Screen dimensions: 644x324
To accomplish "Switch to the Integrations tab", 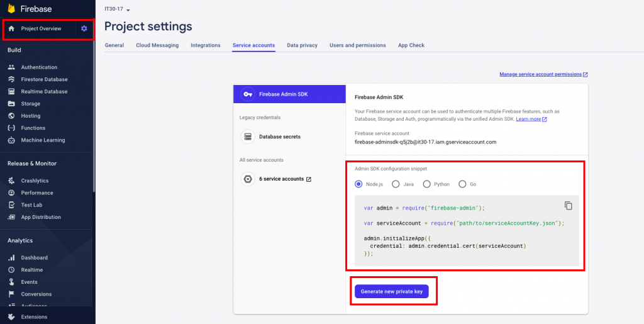I will pos(206,45).
